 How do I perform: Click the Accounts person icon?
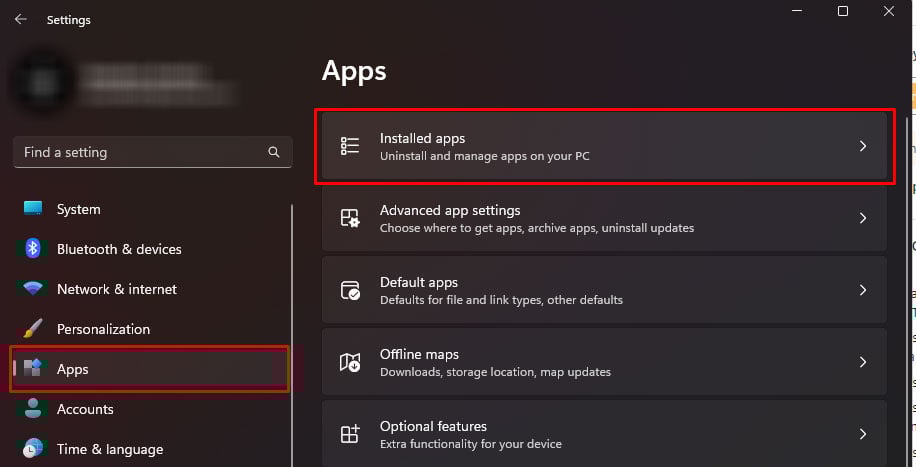33,409
